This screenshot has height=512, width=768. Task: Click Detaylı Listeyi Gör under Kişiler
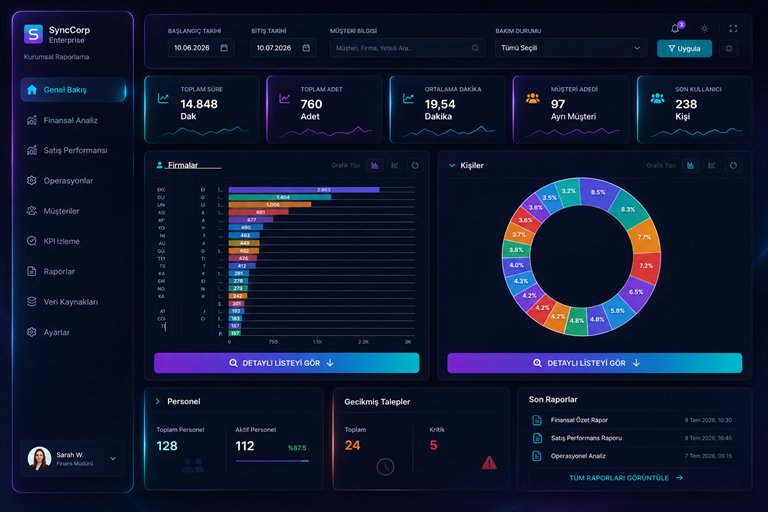(595, 363)
